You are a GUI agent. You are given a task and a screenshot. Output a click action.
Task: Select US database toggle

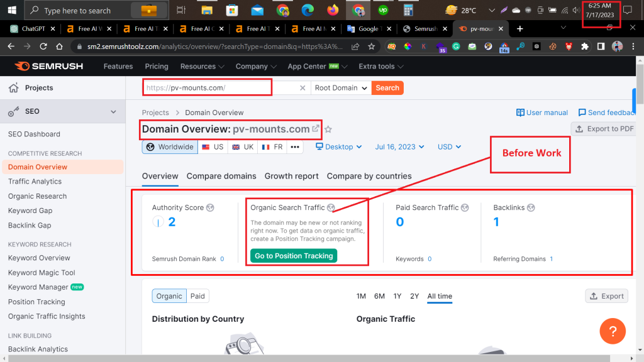(213, 147)
